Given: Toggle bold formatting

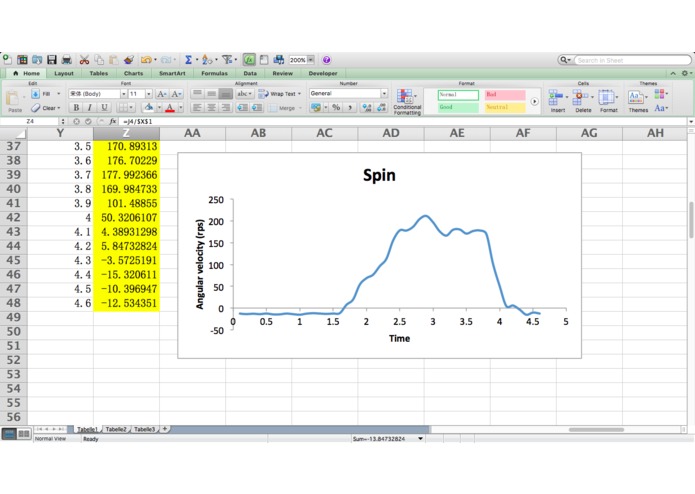Looking at the screenshot, I should coord(76,107).
